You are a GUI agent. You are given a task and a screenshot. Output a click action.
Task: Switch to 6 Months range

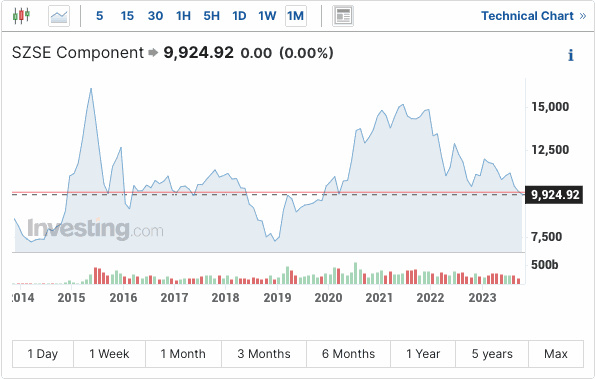tap(348, 354)
